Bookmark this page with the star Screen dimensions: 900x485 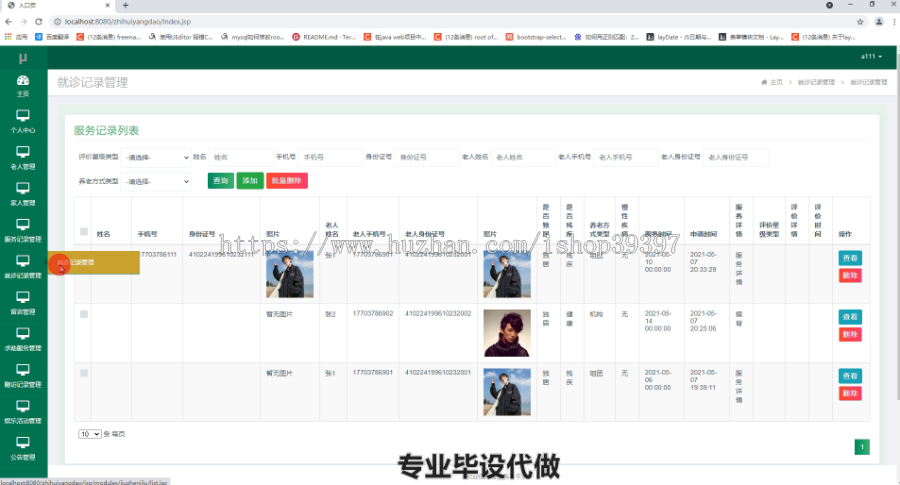click(x=860, y=22)
